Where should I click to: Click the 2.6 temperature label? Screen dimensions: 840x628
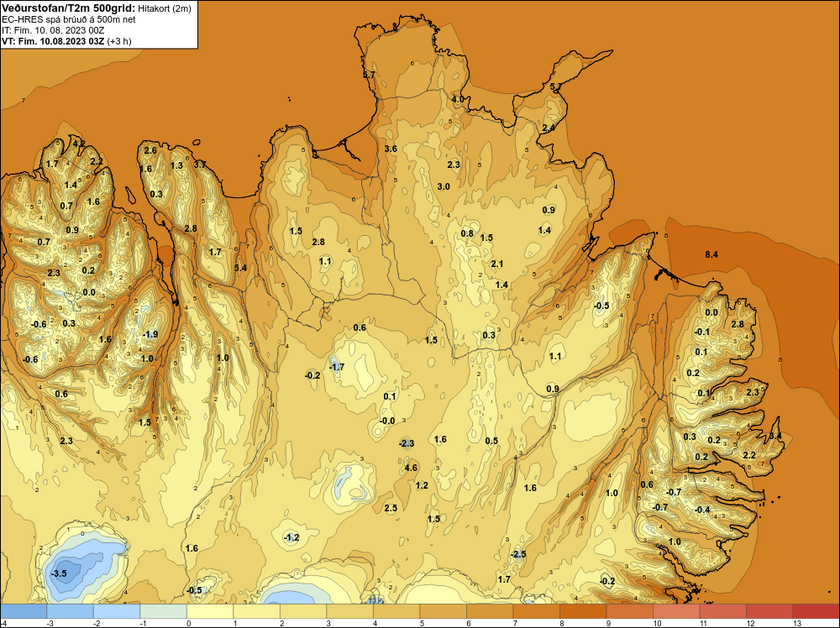(x=150, y=151)
